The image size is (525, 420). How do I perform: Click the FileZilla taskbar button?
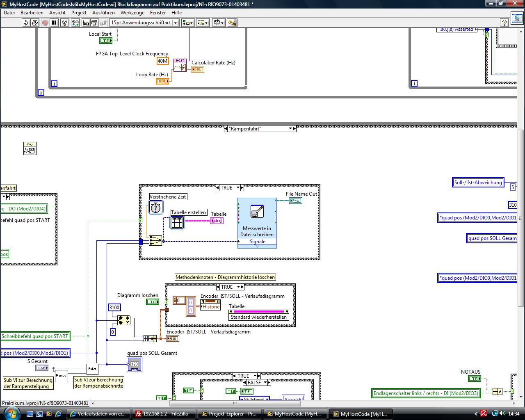click(x=162, y=414)
